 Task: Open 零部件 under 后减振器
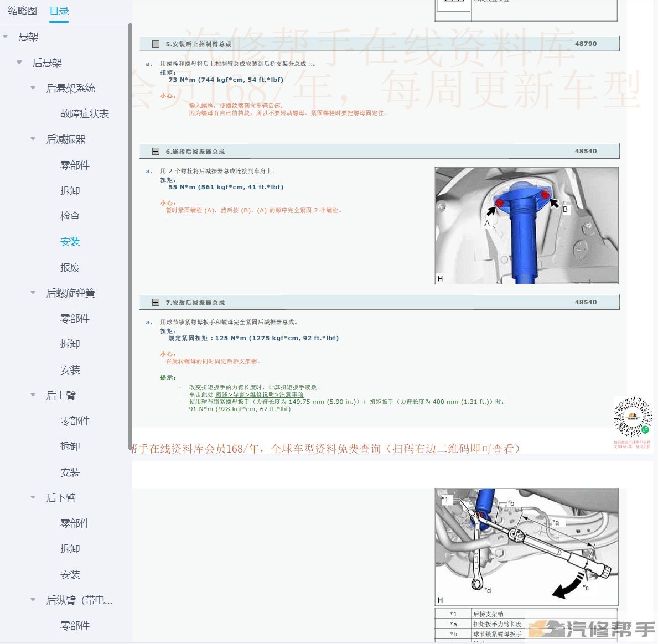pyautogui.click(x=75, y=165)
